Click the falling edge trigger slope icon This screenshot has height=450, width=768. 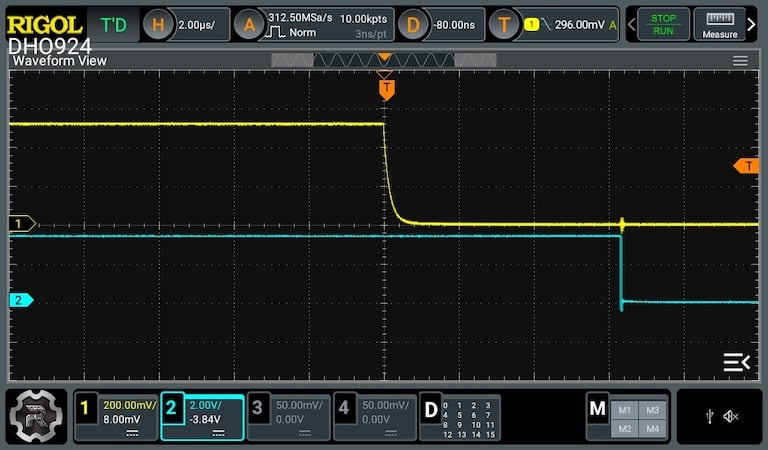coord(546,24)
